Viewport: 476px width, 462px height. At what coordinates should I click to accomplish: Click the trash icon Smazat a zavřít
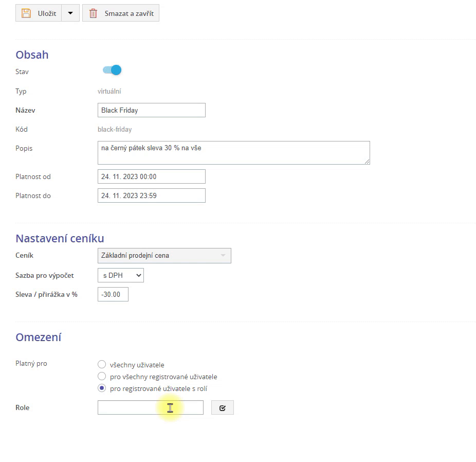[94, 13]
